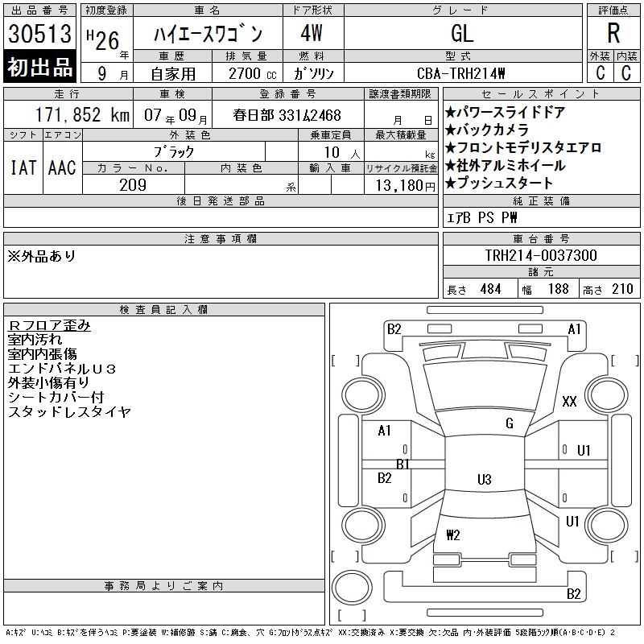644x644 pixels.
Task: Click the black 初出品 badge
Action: [40, 68]
